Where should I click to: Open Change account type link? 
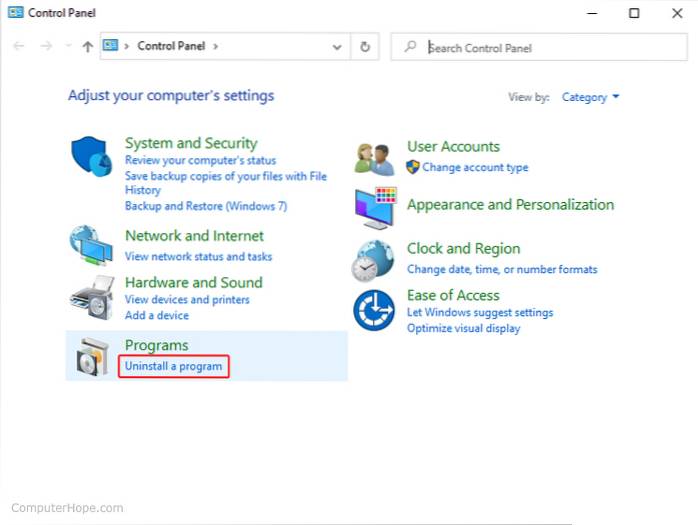pyautogui.click(x=475, y=168)
